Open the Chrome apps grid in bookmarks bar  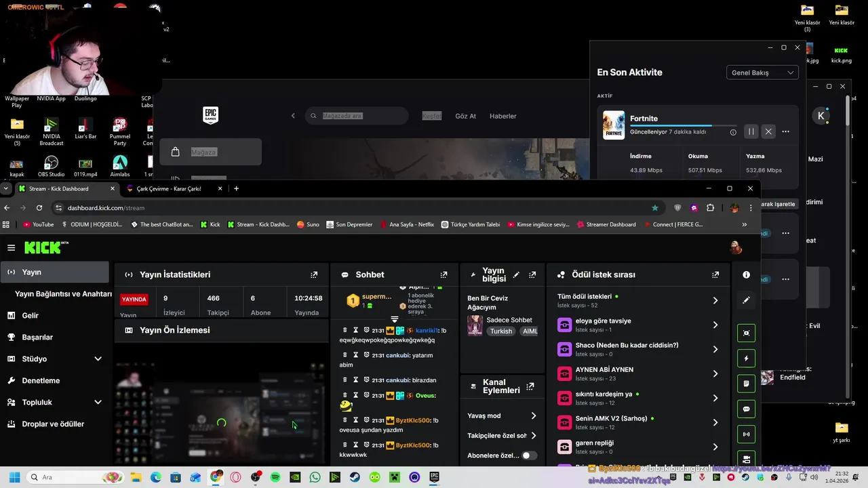point(6,224)
